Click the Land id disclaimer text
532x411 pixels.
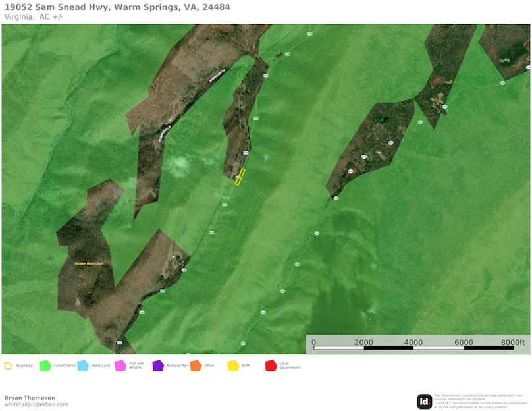coord(480,401)
